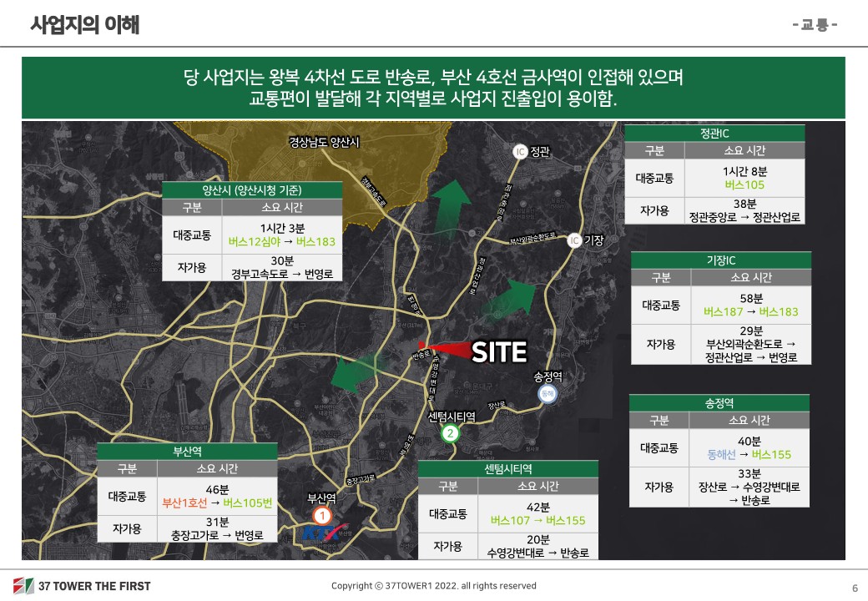Select the 양산시 (양산시청 기준) table header

[251, 189]
